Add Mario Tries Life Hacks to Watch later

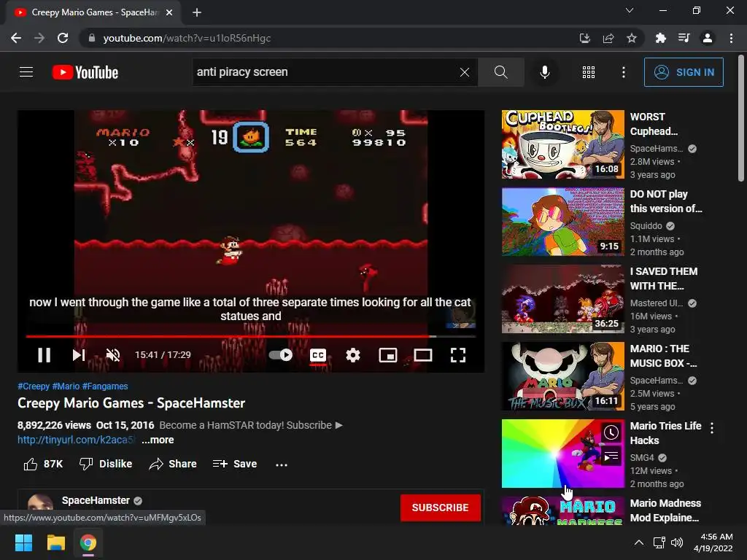pyautogui.click(x=611, y=432)
